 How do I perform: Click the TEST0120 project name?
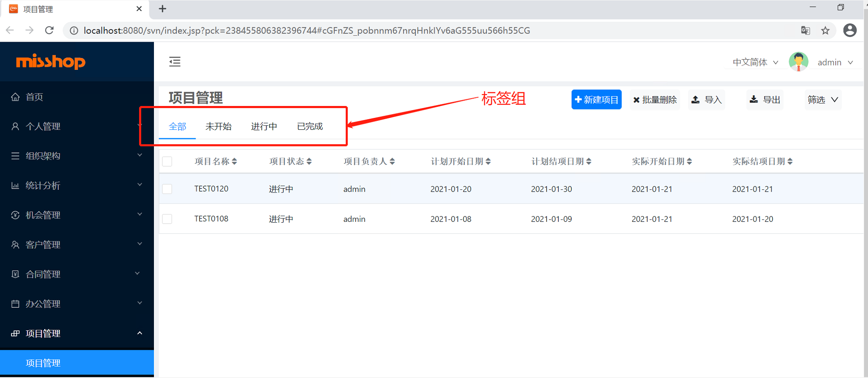211,189
